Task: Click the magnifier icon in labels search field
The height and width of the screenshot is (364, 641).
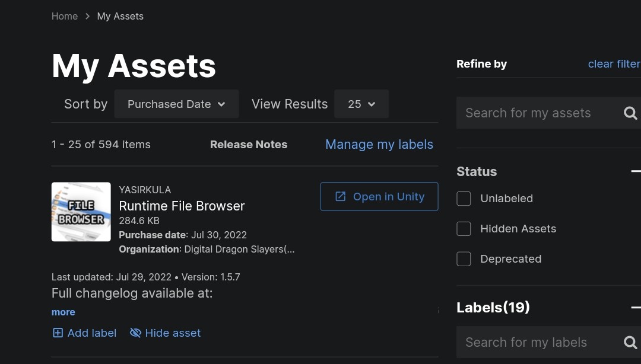Action: coord(630,342)
